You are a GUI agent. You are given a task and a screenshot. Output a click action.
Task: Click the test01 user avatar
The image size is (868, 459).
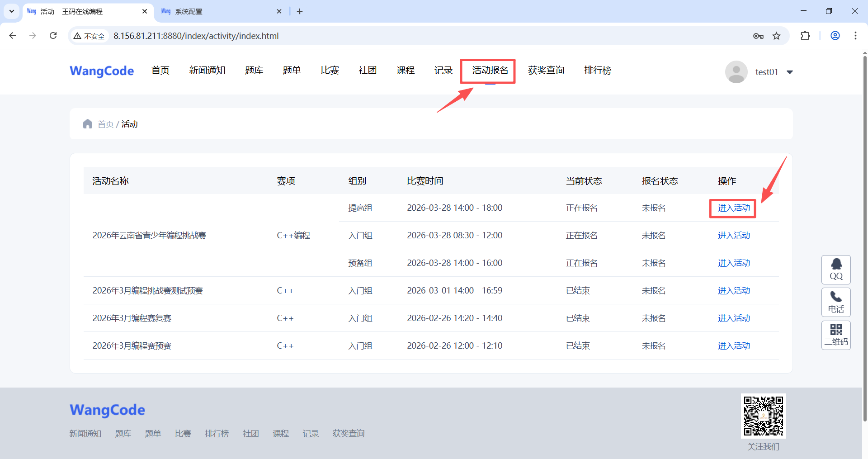(x=736, y=72)
